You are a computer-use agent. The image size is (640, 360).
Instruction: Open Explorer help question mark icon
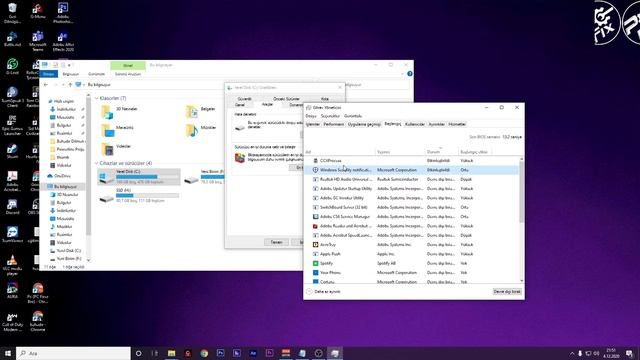pyautogui.click(x=409, y=74)
